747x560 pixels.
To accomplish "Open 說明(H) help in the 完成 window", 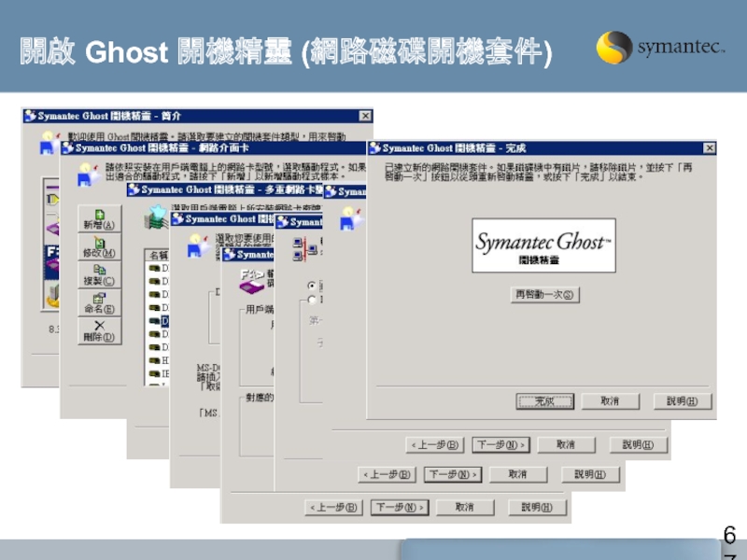I will (x=683, y=401).
